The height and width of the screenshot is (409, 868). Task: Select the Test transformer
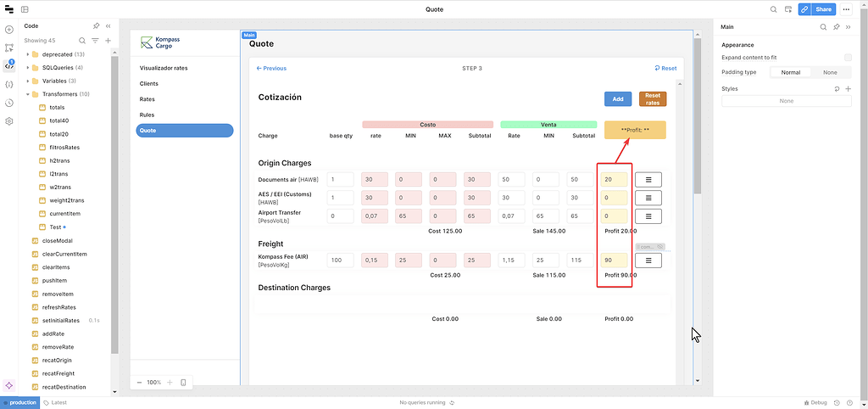point(55,227)
